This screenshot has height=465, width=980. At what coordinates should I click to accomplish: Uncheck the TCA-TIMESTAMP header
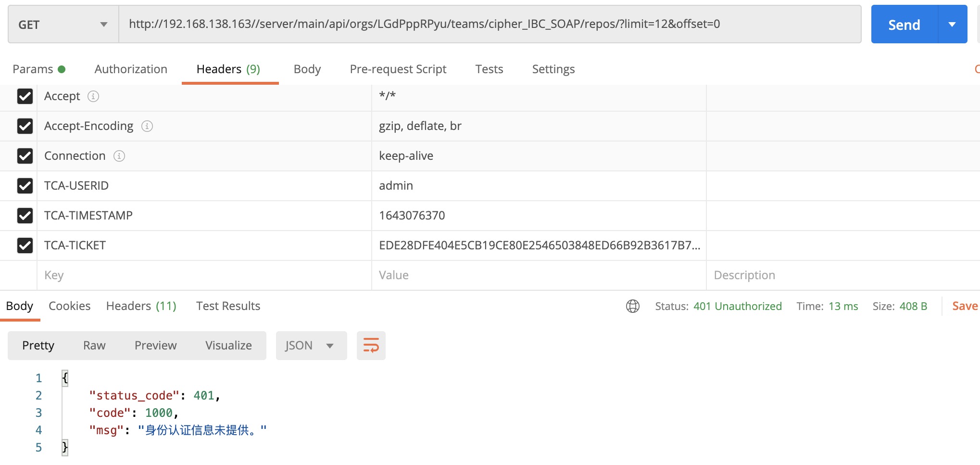coord(25,216)
